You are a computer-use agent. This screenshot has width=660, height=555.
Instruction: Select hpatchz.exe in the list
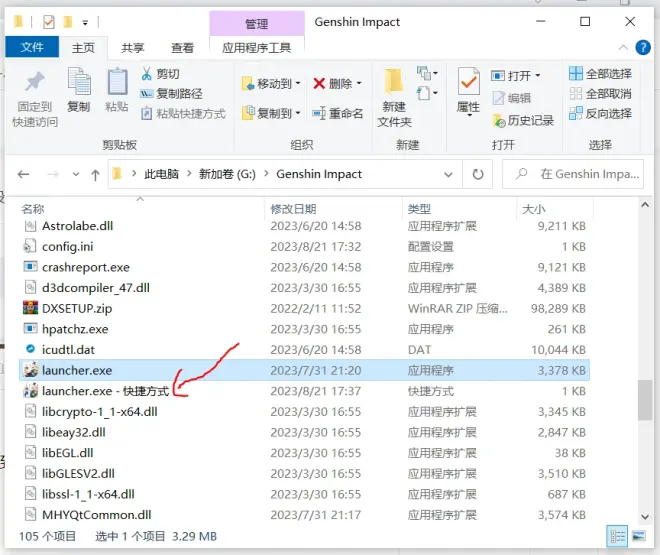click(x=304, y=329)
